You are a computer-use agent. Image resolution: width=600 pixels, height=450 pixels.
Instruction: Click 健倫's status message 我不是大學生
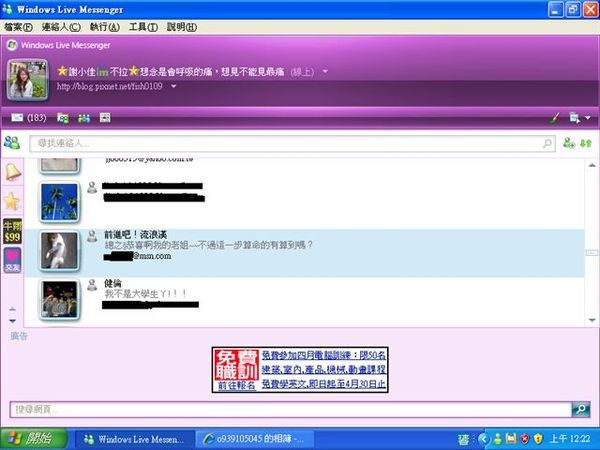145,294
